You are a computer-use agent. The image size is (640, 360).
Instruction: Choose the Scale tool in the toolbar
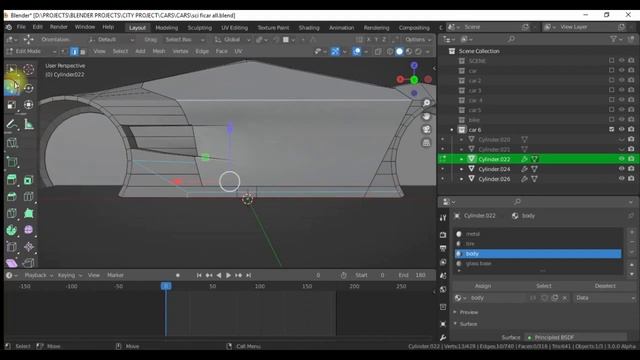coord(11,105)
